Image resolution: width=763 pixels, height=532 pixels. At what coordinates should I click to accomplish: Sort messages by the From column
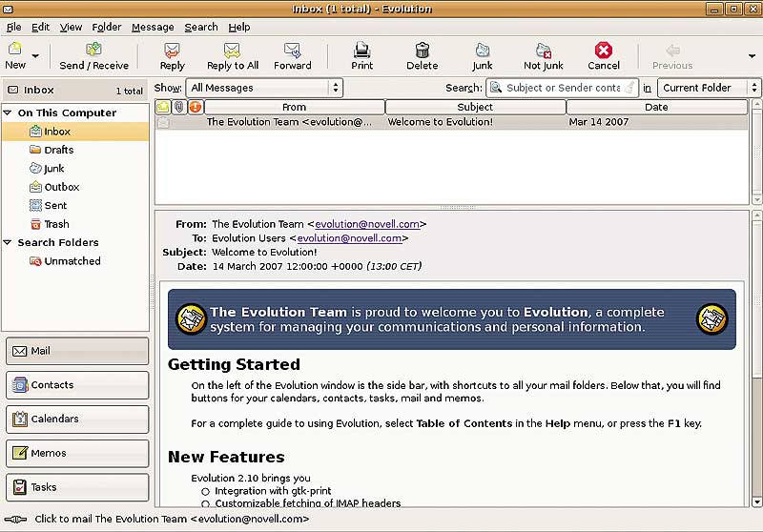click(295, 107)
